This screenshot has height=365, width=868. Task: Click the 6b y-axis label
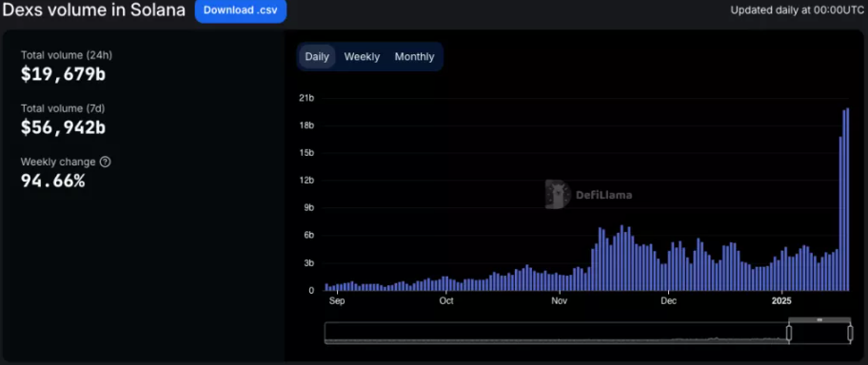308,236
